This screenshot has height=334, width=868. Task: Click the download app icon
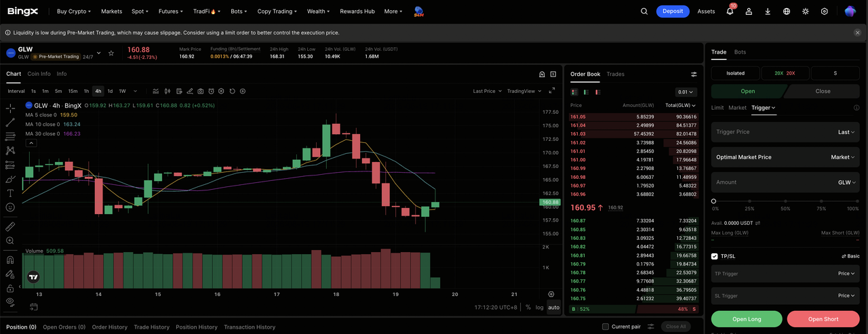click(768, 12)
